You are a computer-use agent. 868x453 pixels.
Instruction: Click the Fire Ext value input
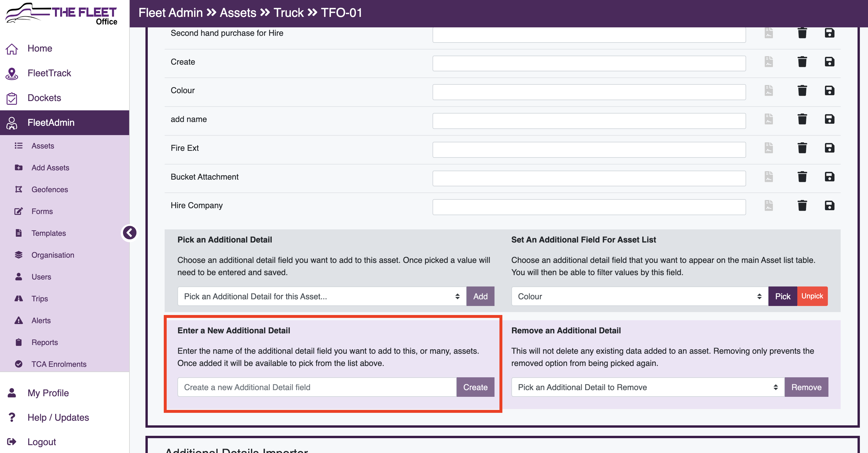click(x=589, y=149)
